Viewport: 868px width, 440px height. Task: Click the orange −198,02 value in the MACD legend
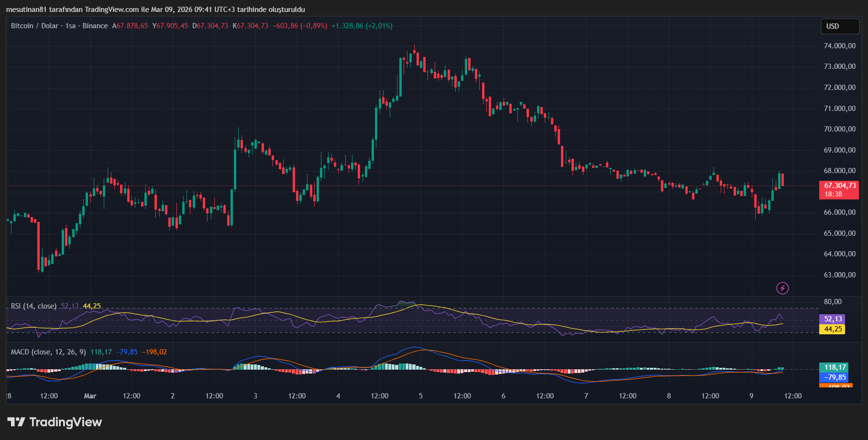pyautogui.click(x=154, y=352)
